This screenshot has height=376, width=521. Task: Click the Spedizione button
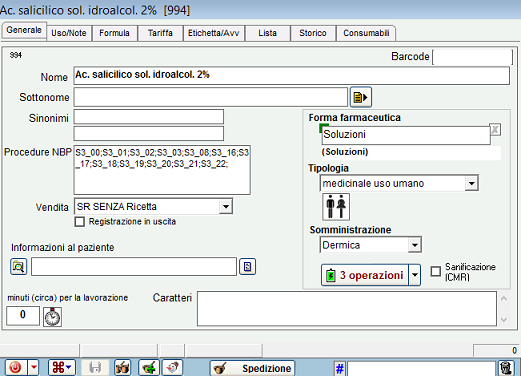coord(252,368)
